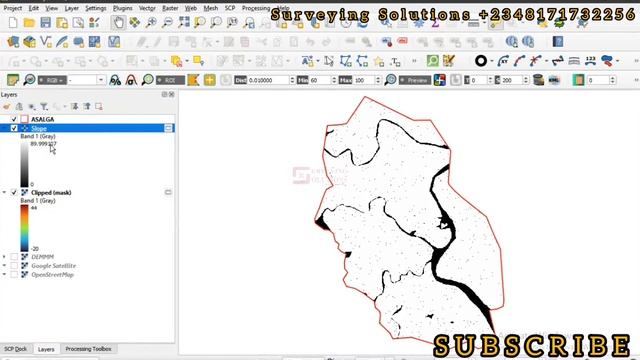Click the Layers tab at bottom
This screenshot has width=640, height=360.
tap(46, 349)
